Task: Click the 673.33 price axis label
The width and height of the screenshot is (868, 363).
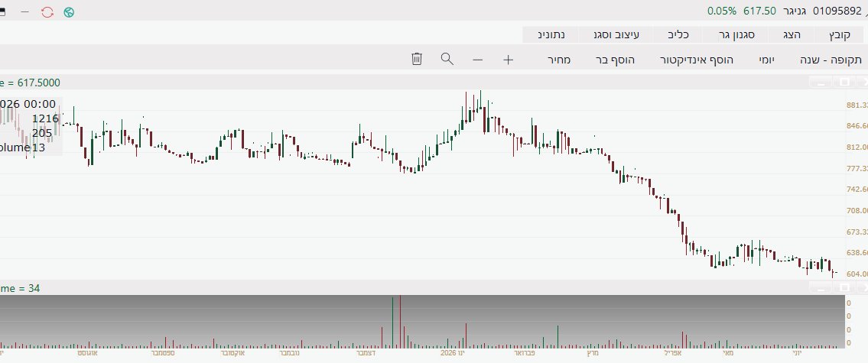Action: pos(857,232)
